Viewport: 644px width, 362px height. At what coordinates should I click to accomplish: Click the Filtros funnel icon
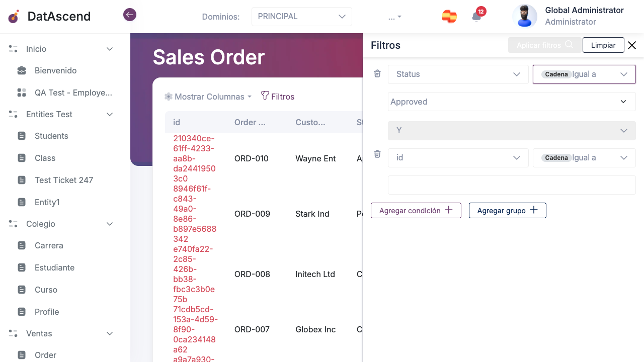[x=265, y=96]
